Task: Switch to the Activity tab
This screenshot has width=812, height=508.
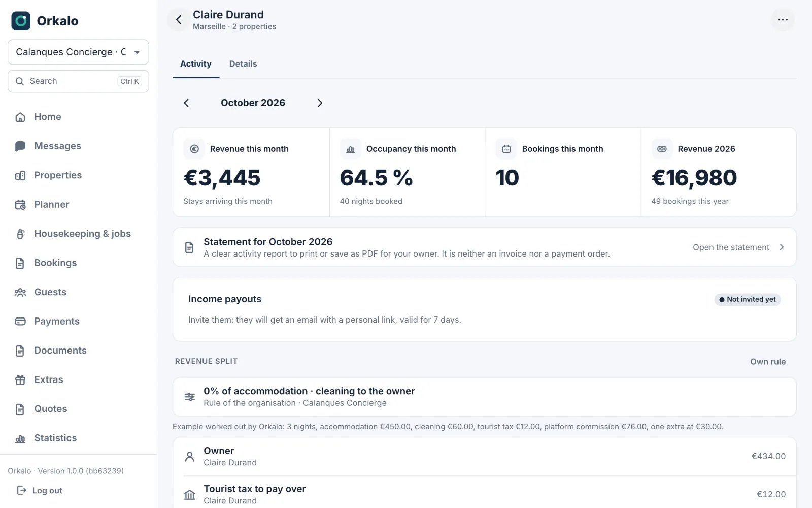Action: pyautogui.click(x=196, y=64)
